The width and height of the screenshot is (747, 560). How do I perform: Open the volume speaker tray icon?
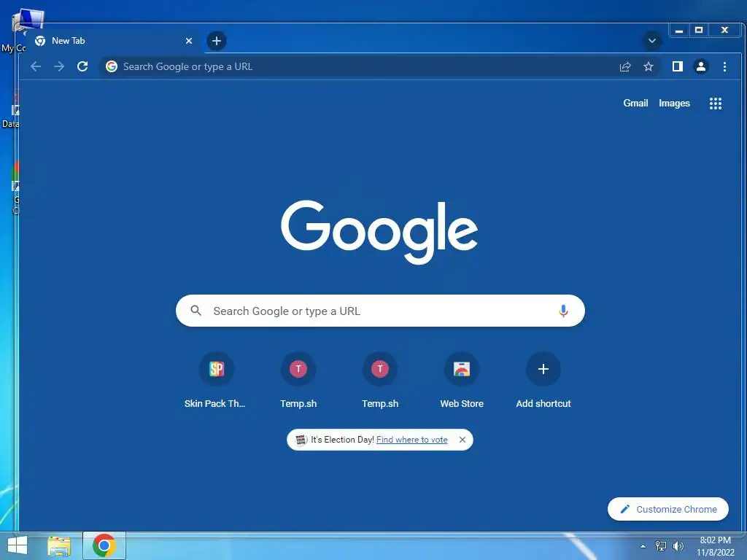coord(678,545)
